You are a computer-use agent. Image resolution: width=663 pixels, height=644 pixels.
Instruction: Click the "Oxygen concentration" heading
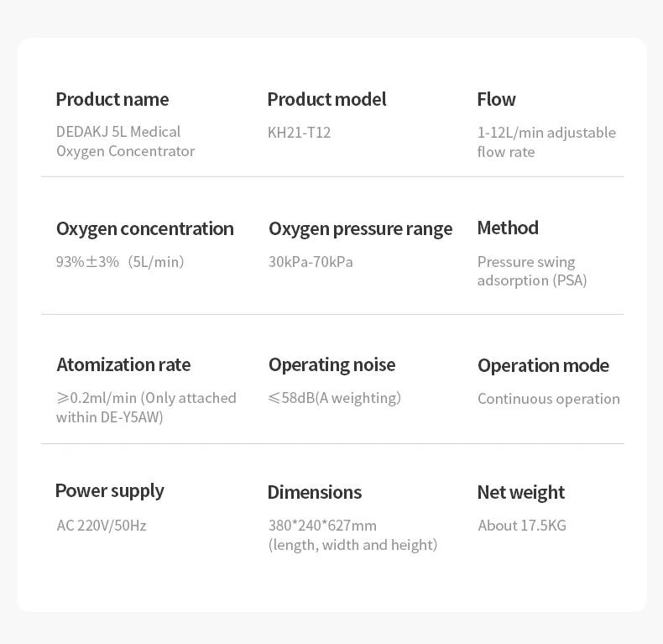click(x=144, y=228)
